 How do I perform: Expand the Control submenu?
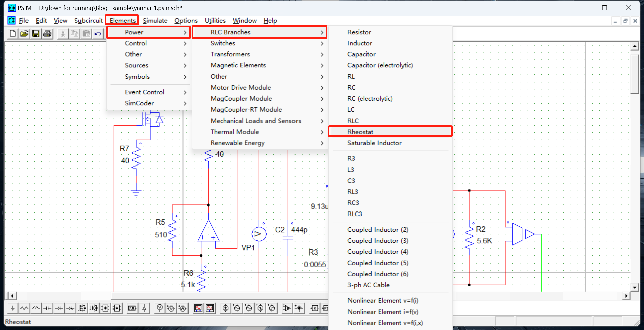149,43
